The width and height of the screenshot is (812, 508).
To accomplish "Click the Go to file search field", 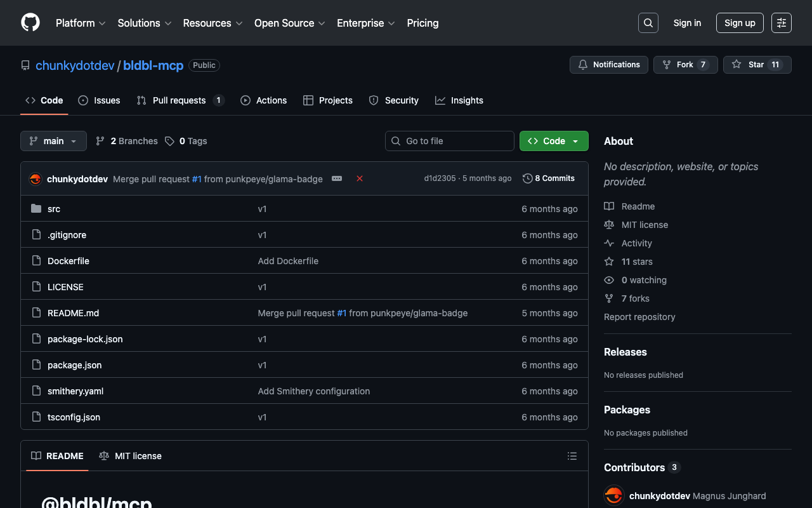I will 450,141.
